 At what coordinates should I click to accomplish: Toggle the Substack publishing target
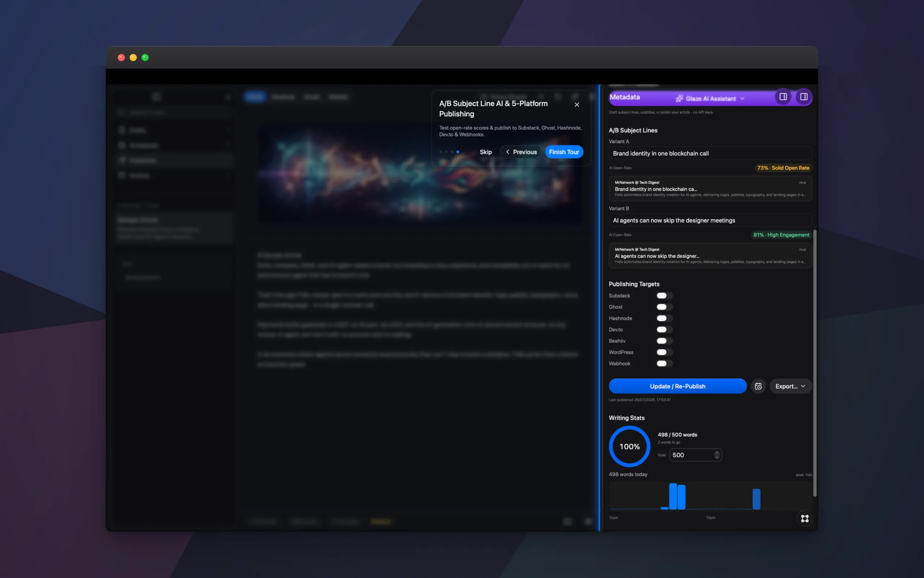pyautogui.click(x=664, y=296)
